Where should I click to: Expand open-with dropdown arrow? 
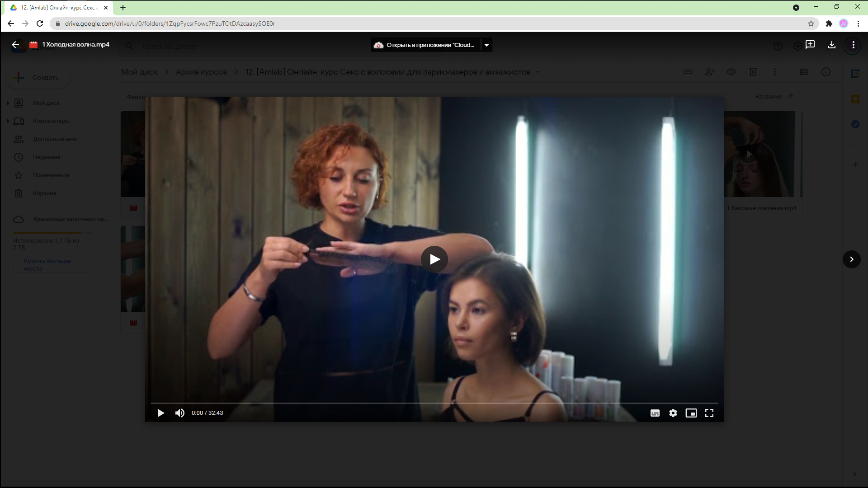487,45
